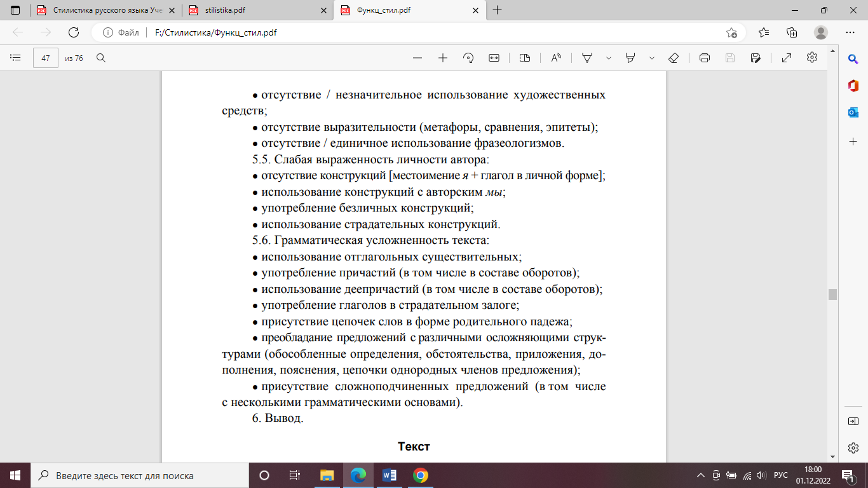Add this page to favorites
Image resolution: width=868 pixels, height=488 pixels.
click(x=731, y=32)
